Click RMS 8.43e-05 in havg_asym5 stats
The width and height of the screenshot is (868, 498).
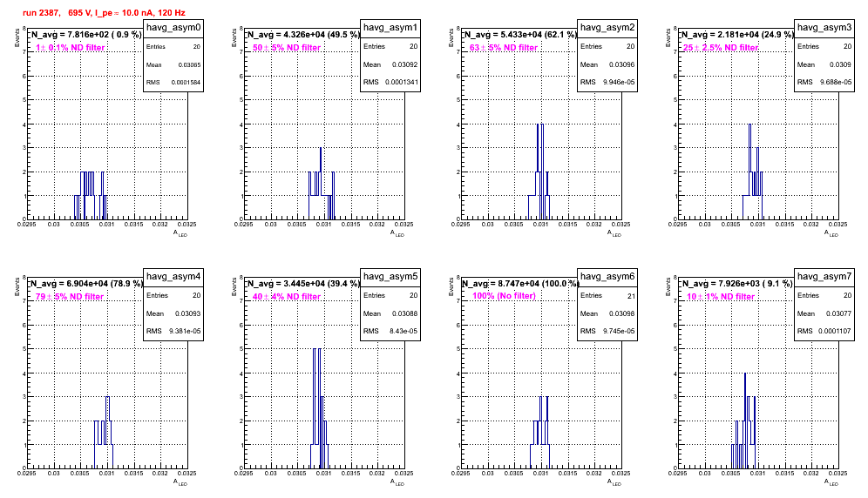tap(390, 332)
